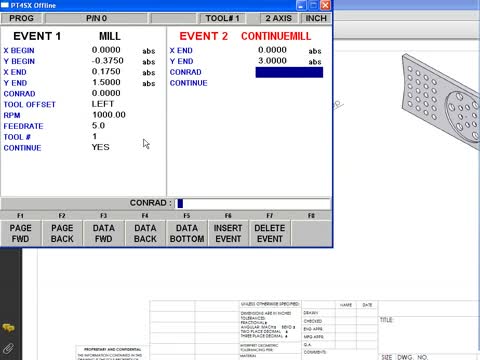Select the Event 1 CONTINUE YES value

(100, 147)
